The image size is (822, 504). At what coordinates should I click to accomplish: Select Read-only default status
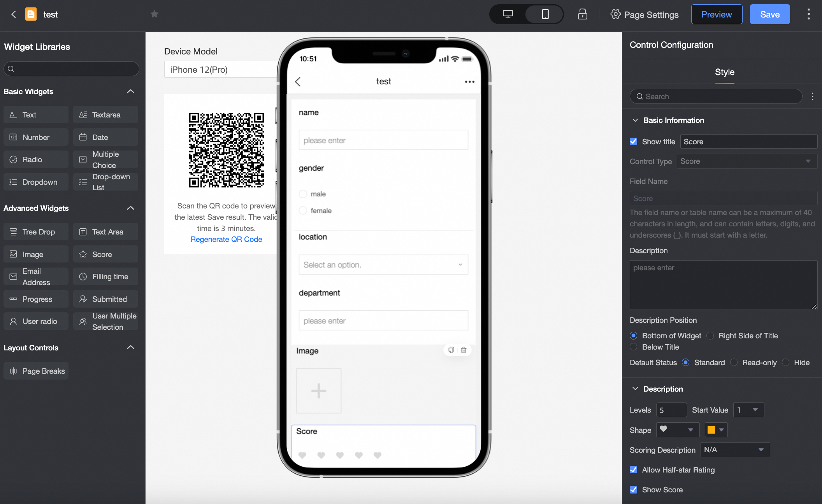[x=734, y=362]
